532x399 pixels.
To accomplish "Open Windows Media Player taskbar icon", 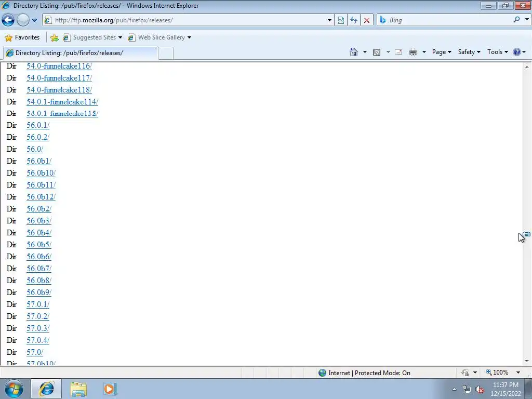I will [110, 389].
